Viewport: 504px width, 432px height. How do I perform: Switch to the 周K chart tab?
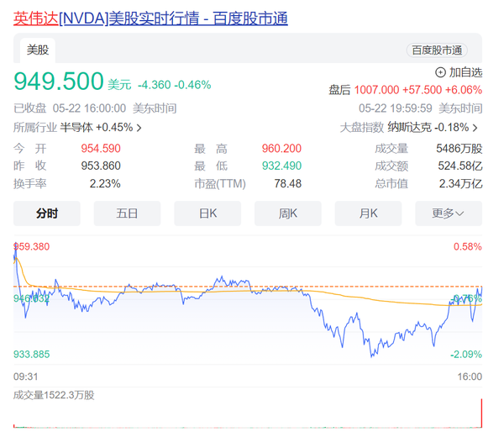click(x=288, y=213)
